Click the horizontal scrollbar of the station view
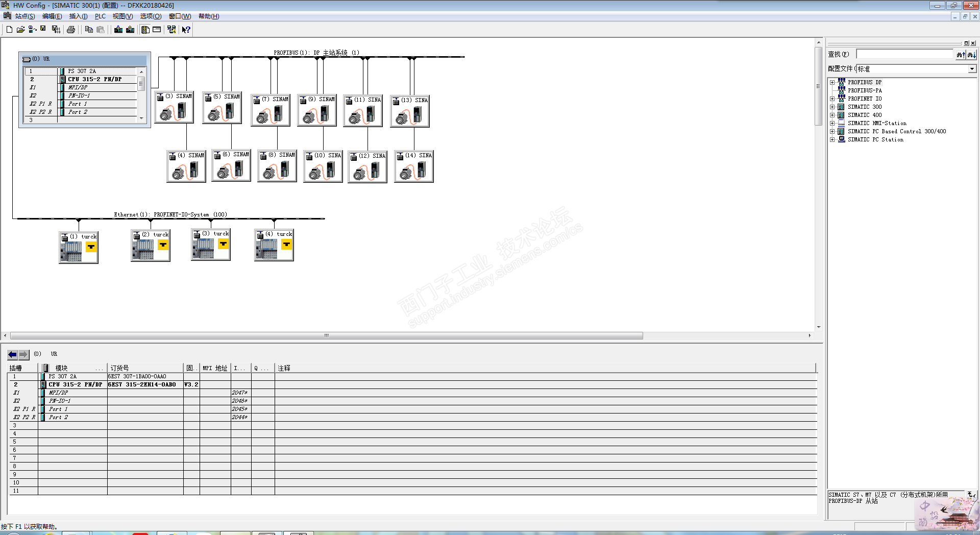This screenshot has height=535, width=980. coord(327,336)
